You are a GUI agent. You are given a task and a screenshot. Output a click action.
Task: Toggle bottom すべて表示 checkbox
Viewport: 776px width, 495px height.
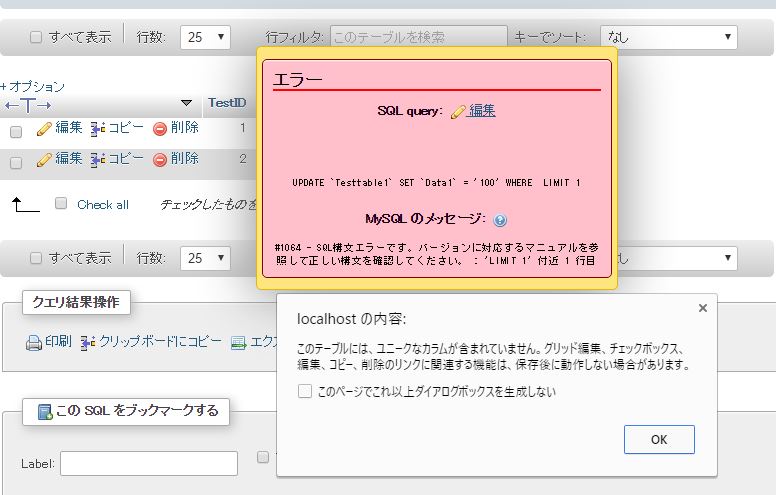(x=36, y=258)
